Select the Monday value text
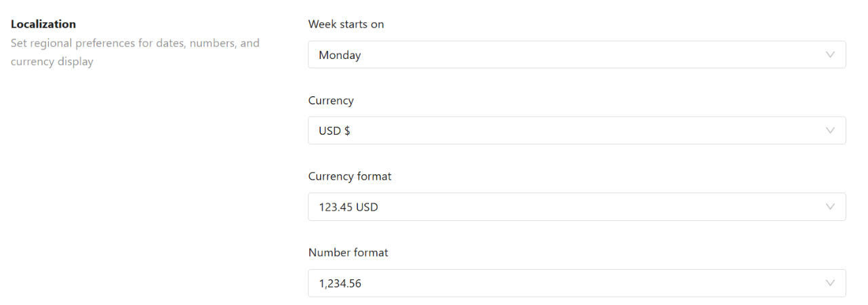This screenshot has width=868, height=305. [x=340, y=56]
